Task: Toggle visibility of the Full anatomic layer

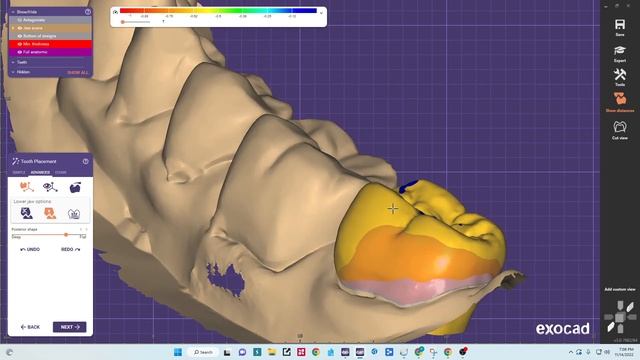Action: click(20, 52)
